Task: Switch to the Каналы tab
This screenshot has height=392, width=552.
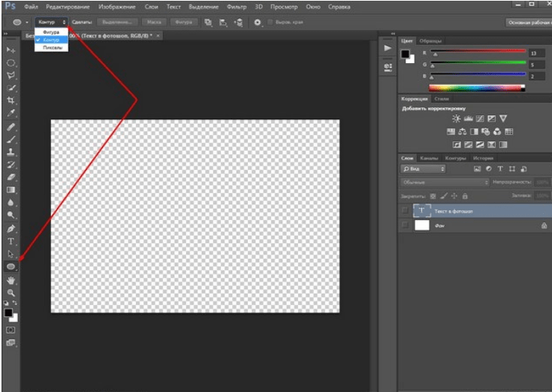Action: coord(429,158)
